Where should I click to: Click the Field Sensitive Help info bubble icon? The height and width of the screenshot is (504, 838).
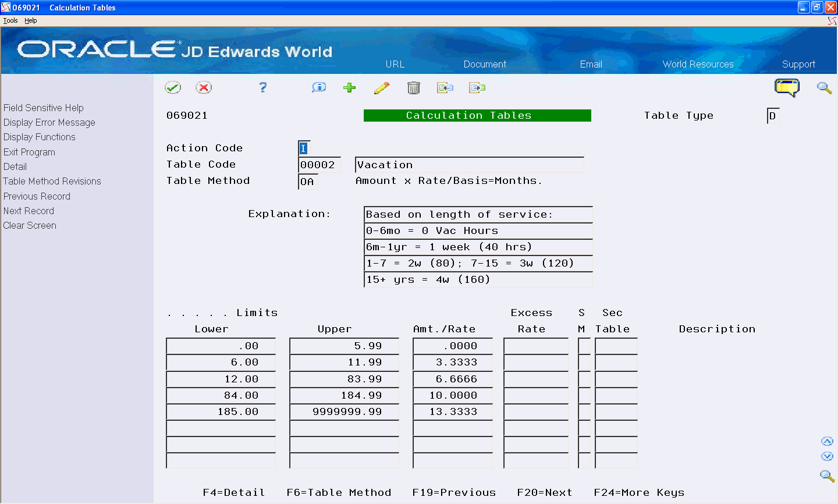point(318,88)
